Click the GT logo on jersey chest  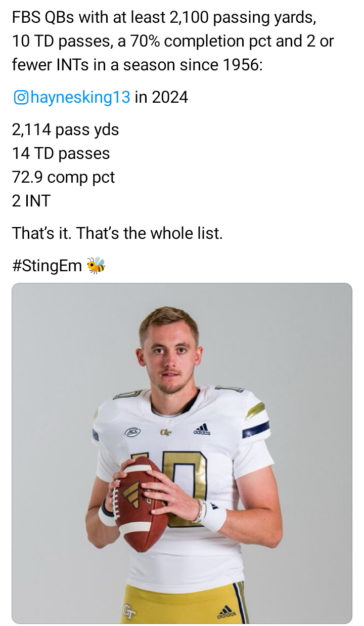[165, 432]
